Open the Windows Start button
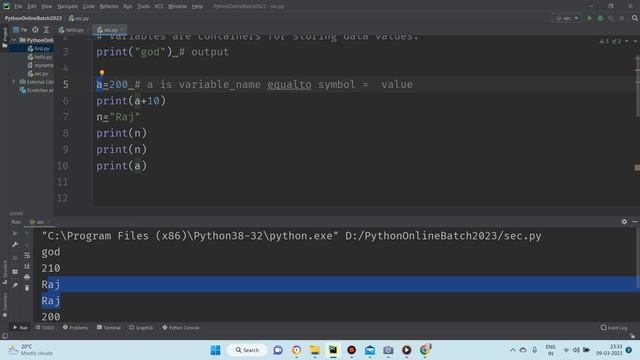The width and height of the screenshot is (640, 360). 216,350
